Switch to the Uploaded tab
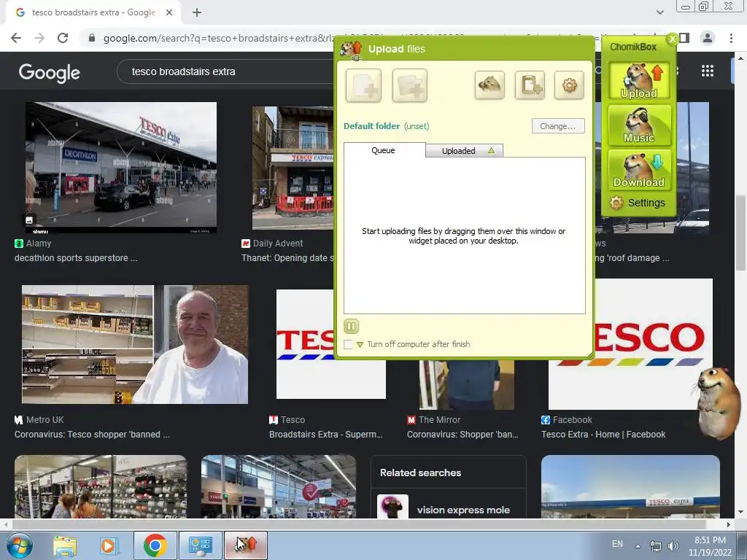 pos(458,151)
